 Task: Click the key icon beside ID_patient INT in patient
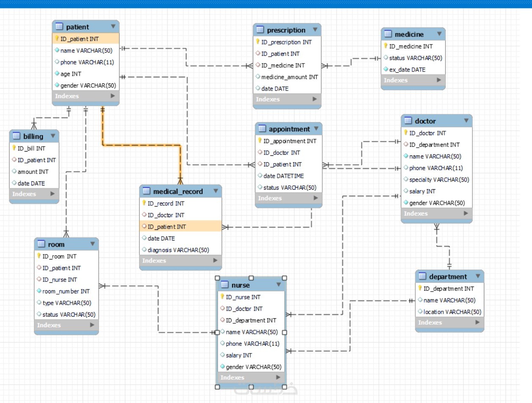[x=57, y=39]
